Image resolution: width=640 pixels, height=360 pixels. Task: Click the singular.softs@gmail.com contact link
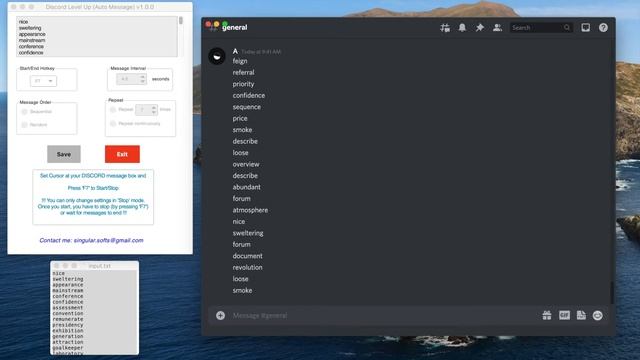point(109,240)
